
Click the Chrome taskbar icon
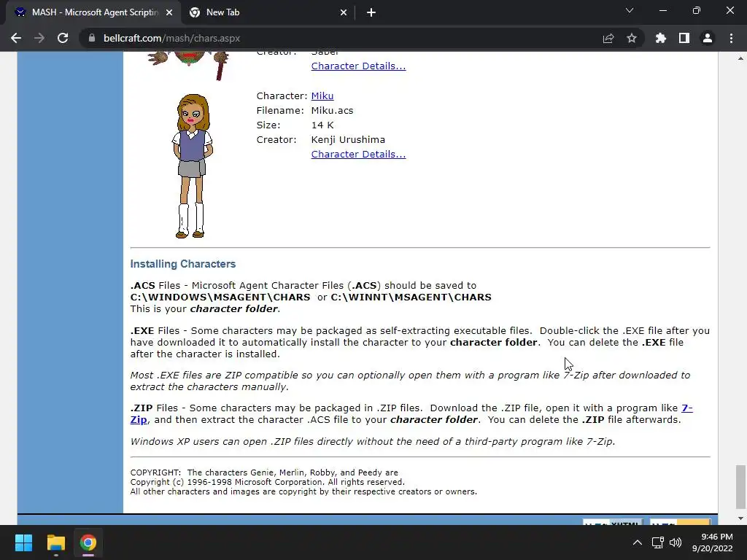(x=88, y=542)
